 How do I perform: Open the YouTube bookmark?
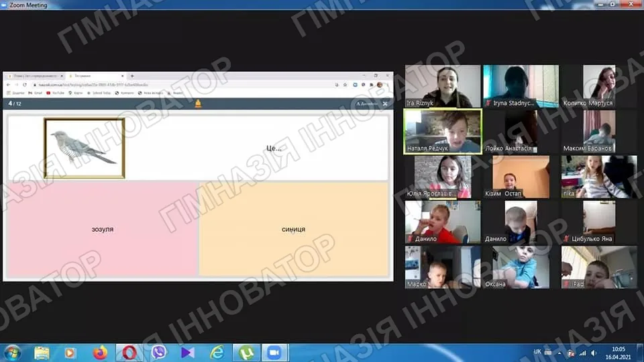point(56,93)
